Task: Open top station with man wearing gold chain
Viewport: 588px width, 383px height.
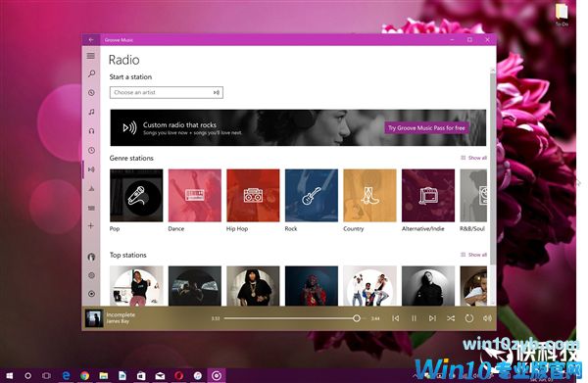Action: pos(253,286)
